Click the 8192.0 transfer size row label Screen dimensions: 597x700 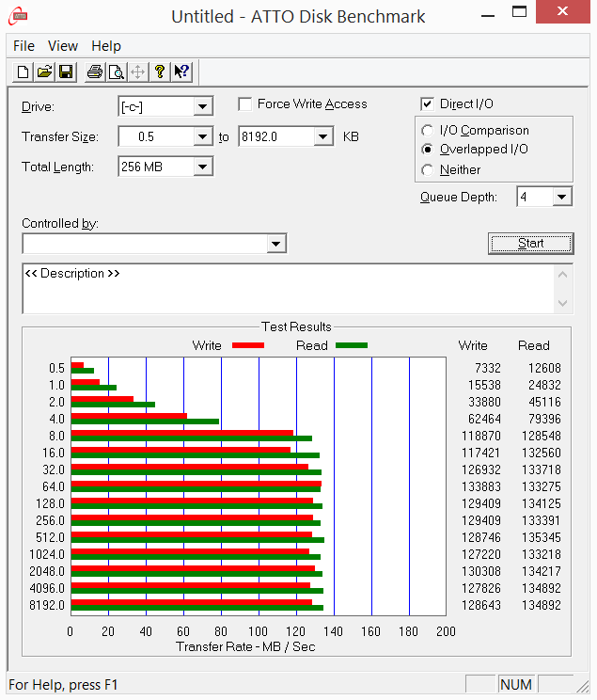click(x=47, y=605)
